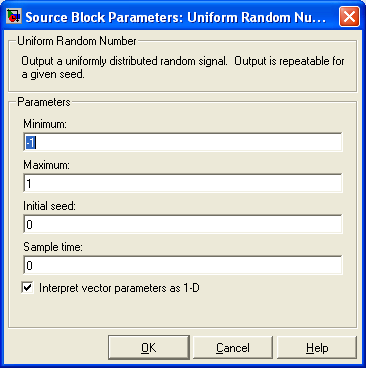Click the 'Interpret vector parameters as 1-D' label
This screenshot has height=368, width=366.
119,288
